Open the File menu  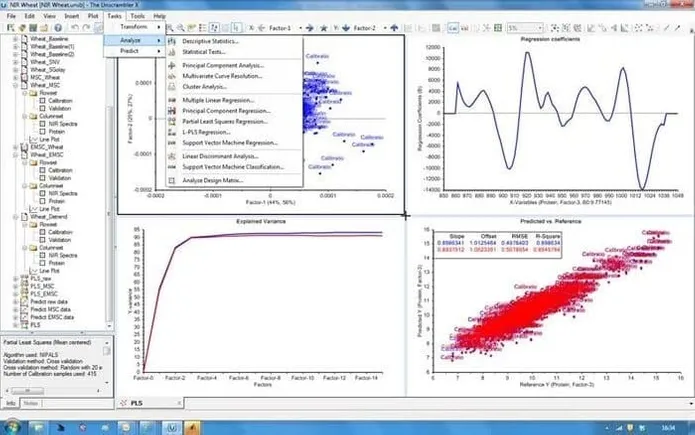pos(11,16)
